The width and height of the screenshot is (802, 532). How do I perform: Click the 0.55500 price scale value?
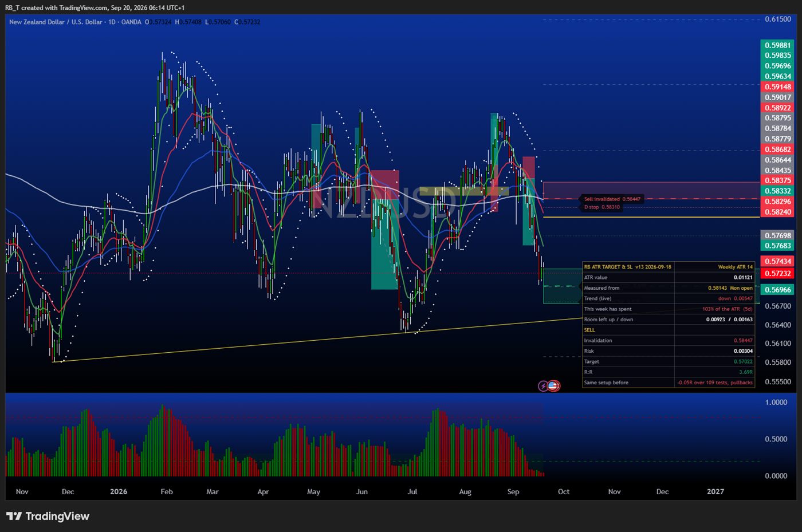(778, 381)
